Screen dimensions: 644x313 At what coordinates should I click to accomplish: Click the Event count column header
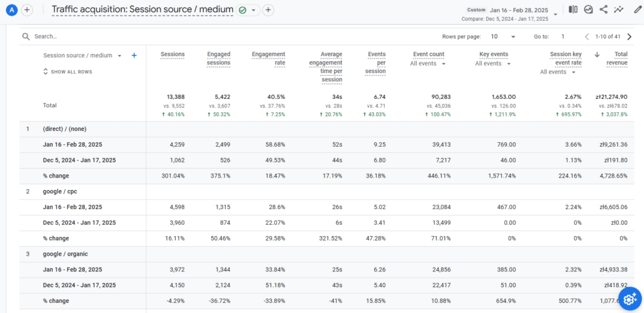point(428,54)
